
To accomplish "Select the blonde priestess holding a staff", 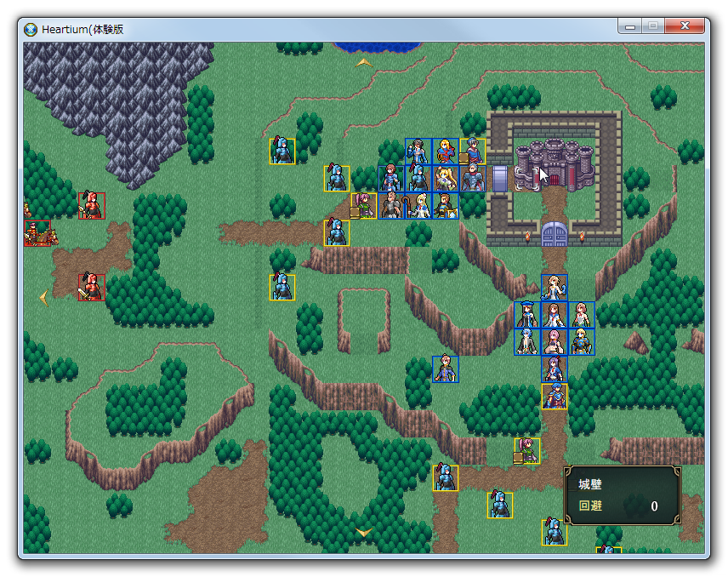I will [x=418, y=206].
